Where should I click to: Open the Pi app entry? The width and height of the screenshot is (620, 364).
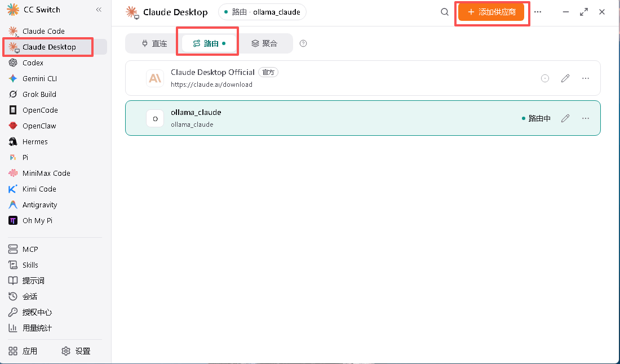tap(25, 158)
